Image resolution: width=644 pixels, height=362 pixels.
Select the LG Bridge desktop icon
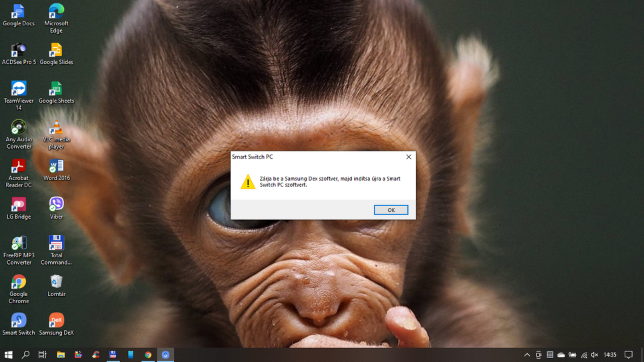[x=19, y=208]
